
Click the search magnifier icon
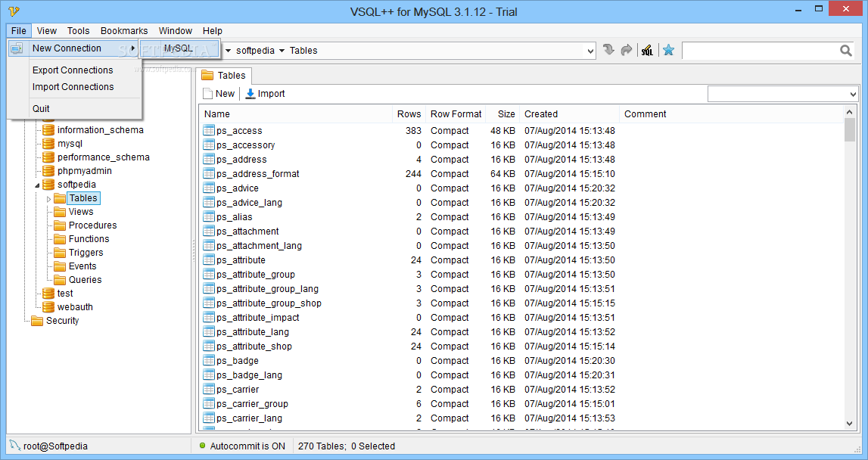[846, 51]
